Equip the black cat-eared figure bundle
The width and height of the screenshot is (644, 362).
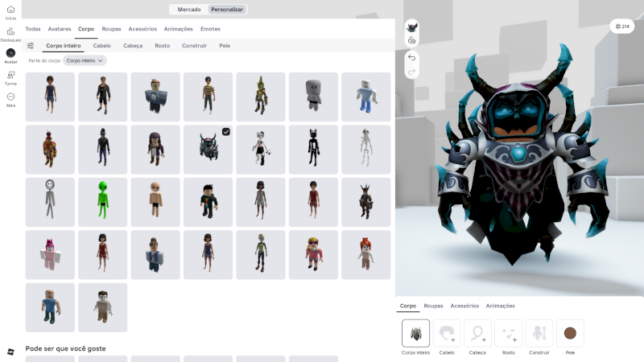[313, 150]
